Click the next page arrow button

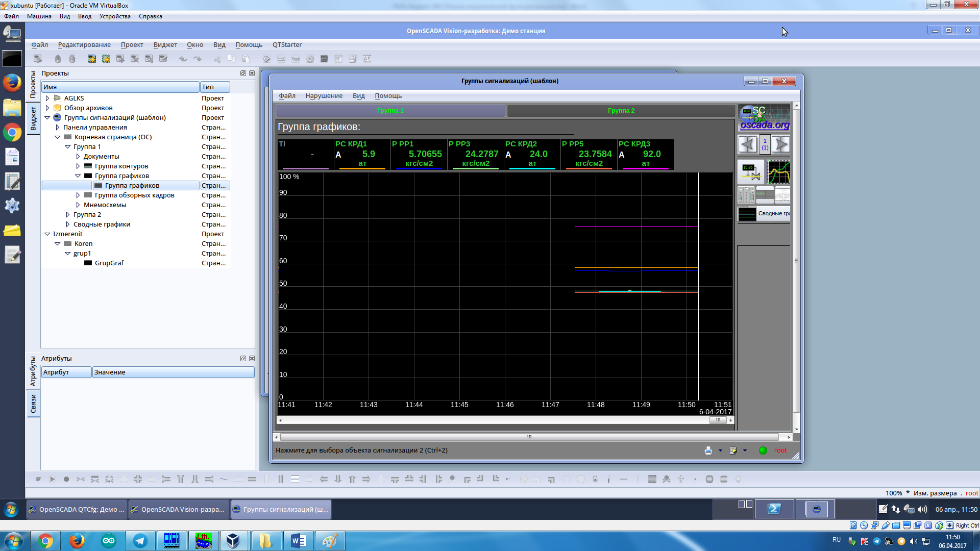(780, 144)
